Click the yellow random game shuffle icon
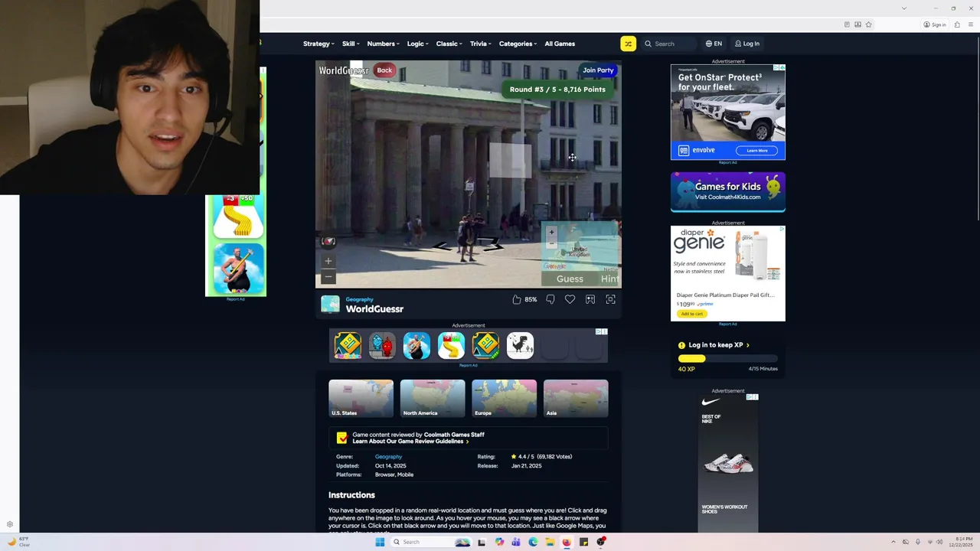The width and height of the screenshot is (980, 551). click(x=628, y=44)
